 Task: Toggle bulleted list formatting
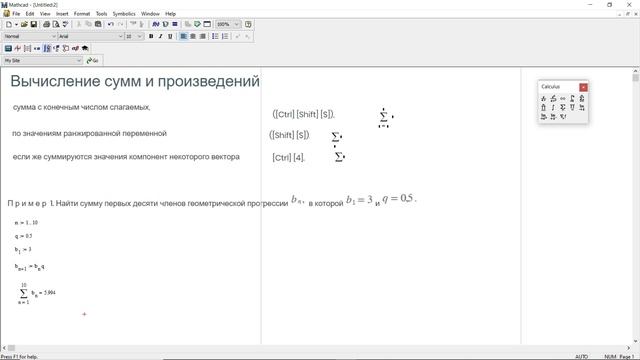coord(215,36)
